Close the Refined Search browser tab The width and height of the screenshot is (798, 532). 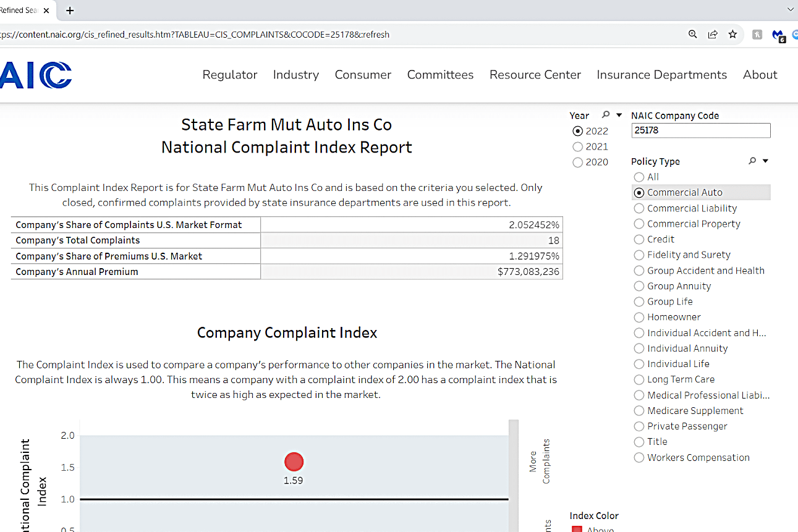click(x=46, y=11)
